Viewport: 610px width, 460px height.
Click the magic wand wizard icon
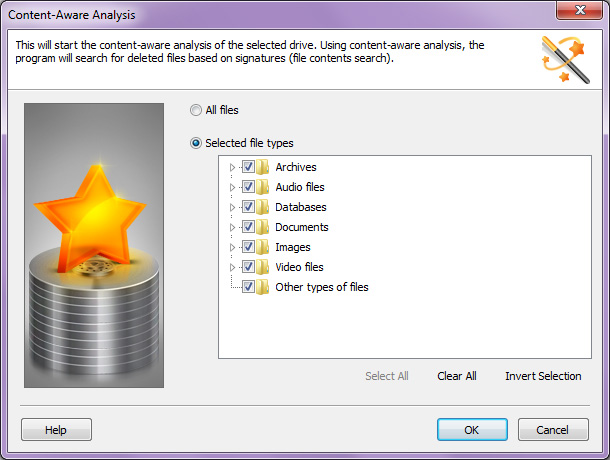point(566,60)
